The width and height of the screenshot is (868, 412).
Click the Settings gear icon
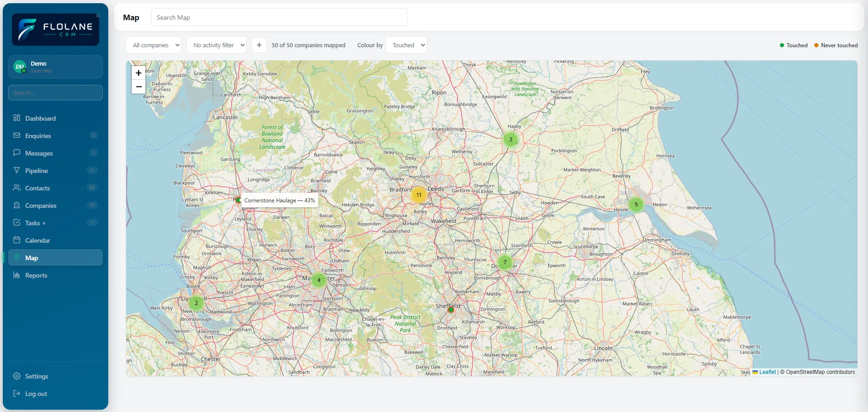[17, 376]
